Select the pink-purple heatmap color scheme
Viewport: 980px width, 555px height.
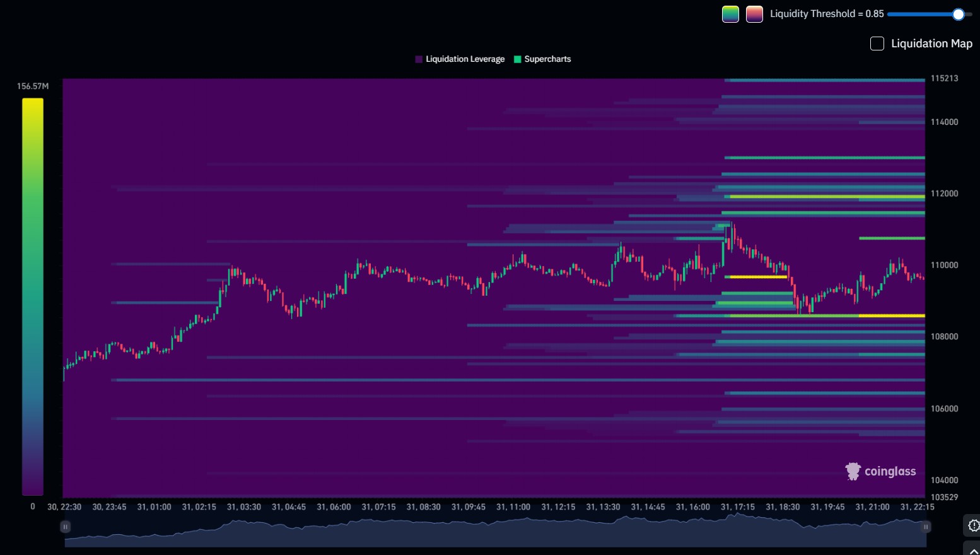754,14
